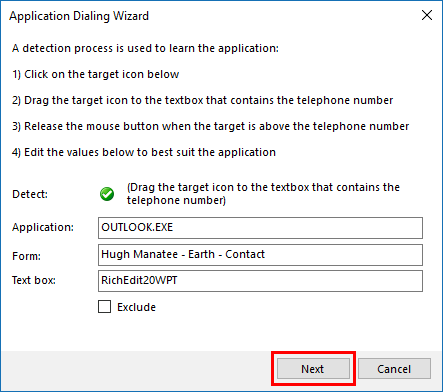This screenshot has height=392, width=443.
Task: Close the Application Dialing Wizard dialog
Action: click(427, 15)
